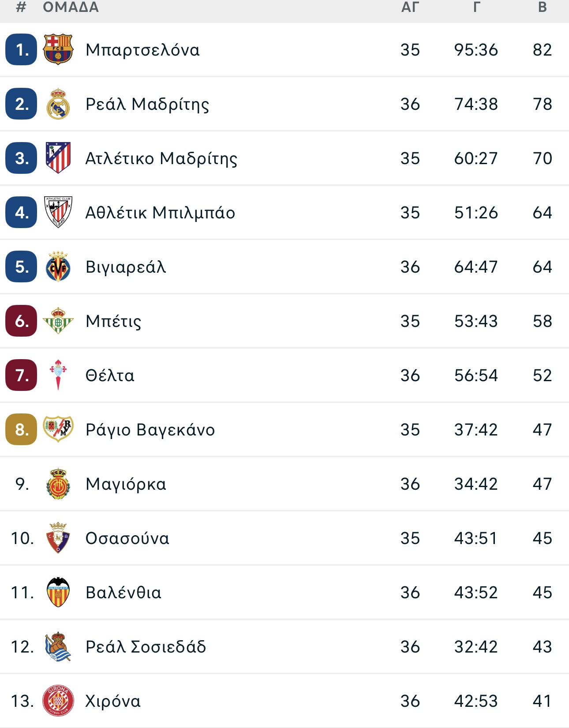Tap the Mallorca club crest
The image size is (569, 728).
58,484
